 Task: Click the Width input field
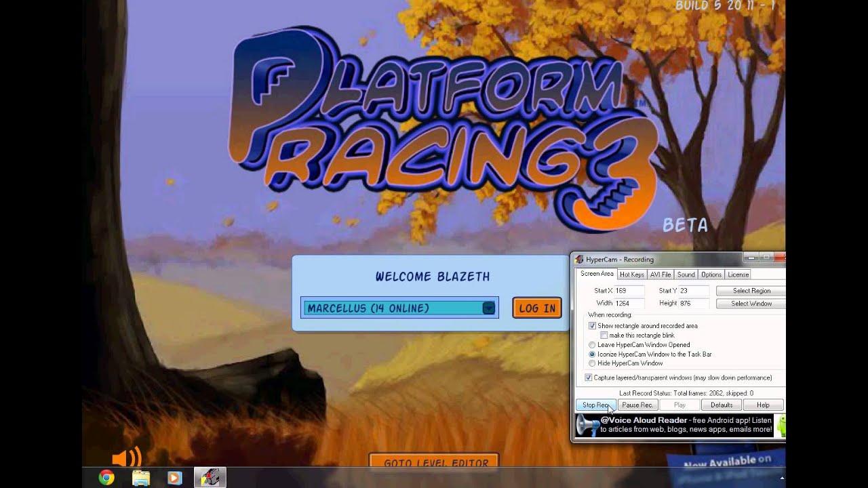pyautogui.click(x=628, y=303)
